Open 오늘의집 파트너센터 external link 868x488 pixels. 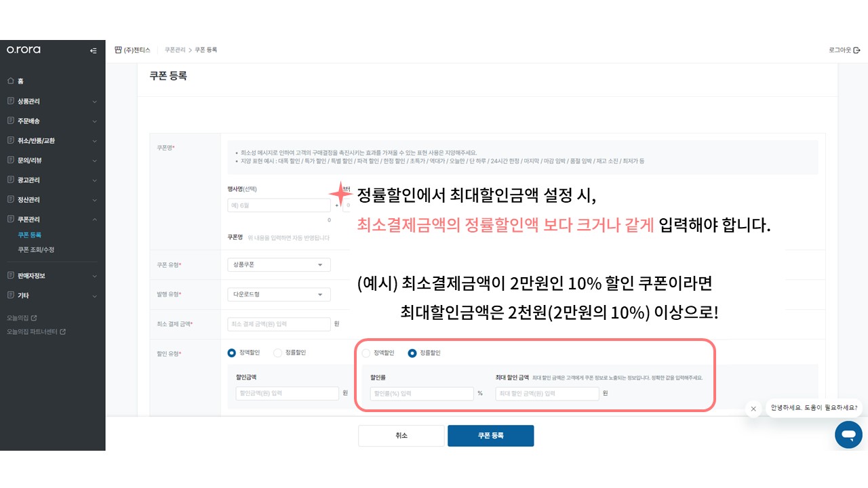point(36,332)
